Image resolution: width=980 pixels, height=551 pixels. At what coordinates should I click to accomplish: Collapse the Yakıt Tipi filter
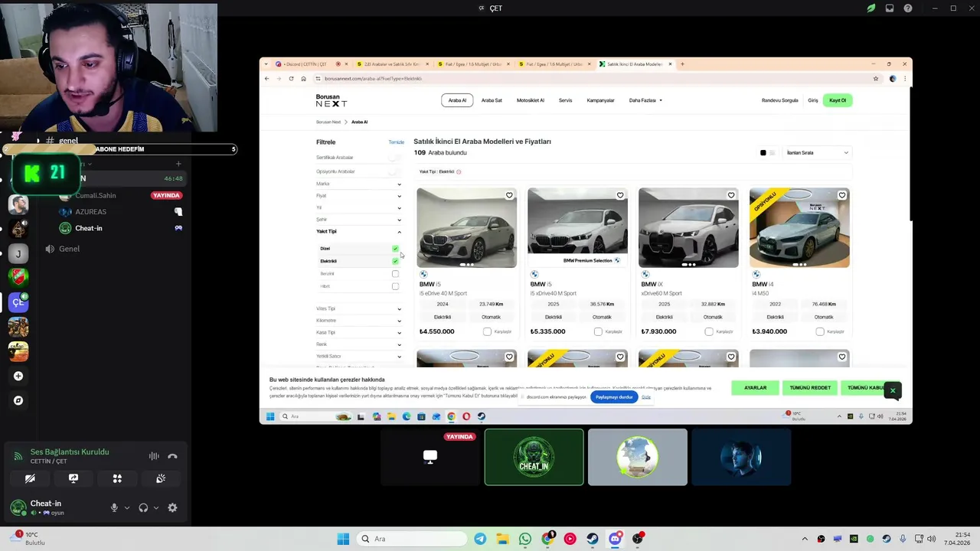point(359,231)
